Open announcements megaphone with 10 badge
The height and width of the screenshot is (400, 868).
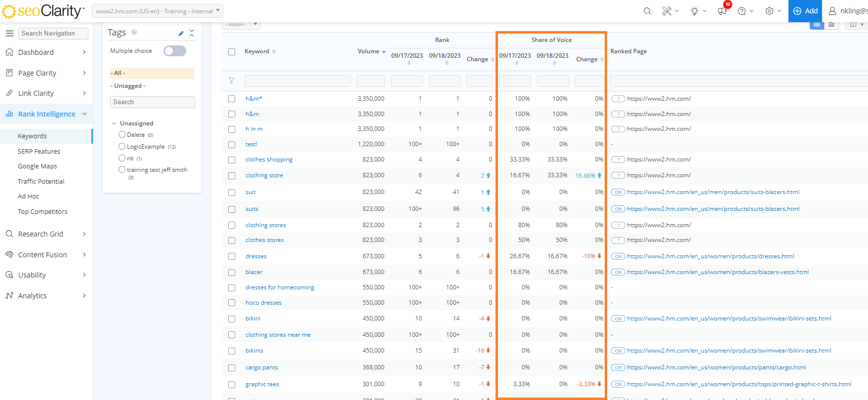[723, 11]
